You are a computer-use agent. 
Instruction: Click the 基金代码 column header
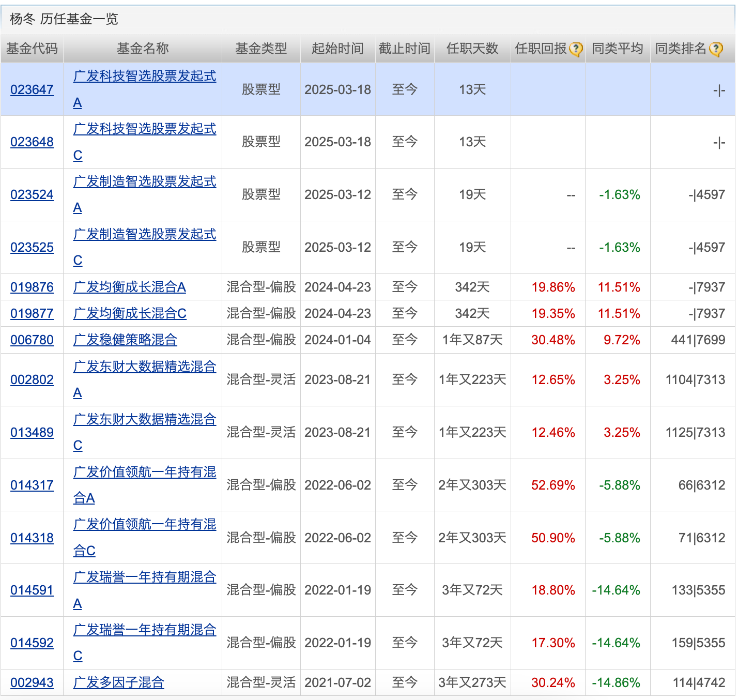tap(32, 49)
